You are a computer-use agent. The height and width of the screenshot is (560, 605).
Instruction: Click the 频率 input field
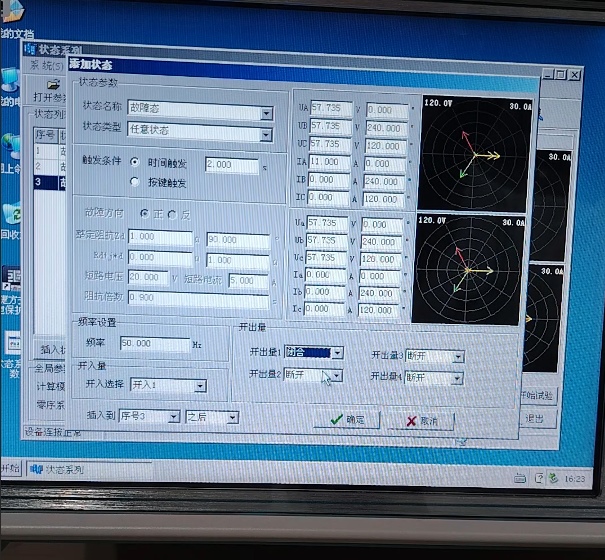click(x=153, y=343)
